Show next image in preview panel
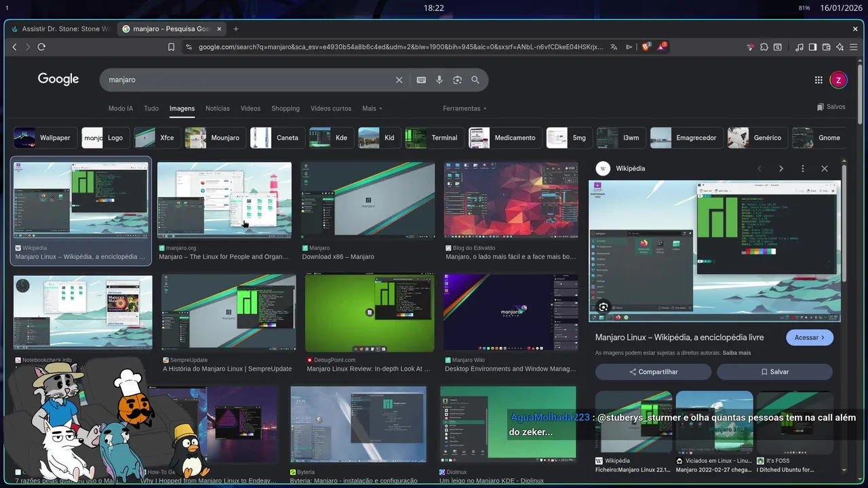The width and height of the screenshot is (868, 488). [781, 169]
